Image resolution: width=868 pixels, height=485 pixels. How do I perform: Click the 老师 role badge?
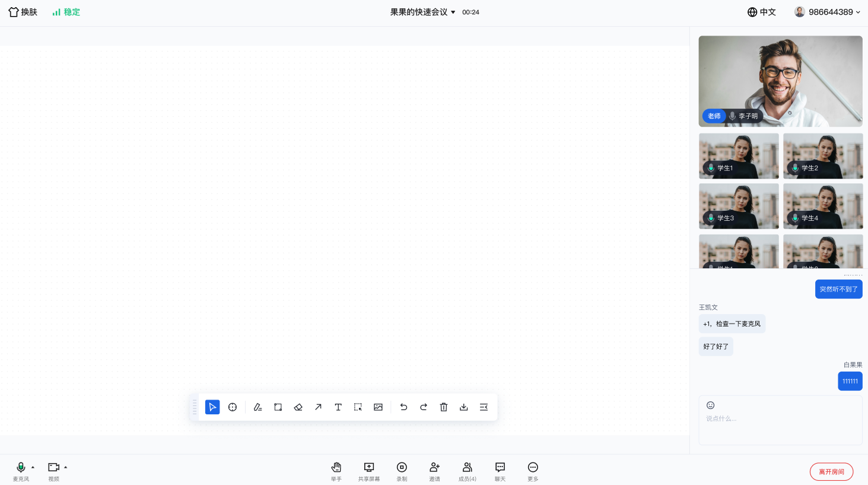(714, 116)
